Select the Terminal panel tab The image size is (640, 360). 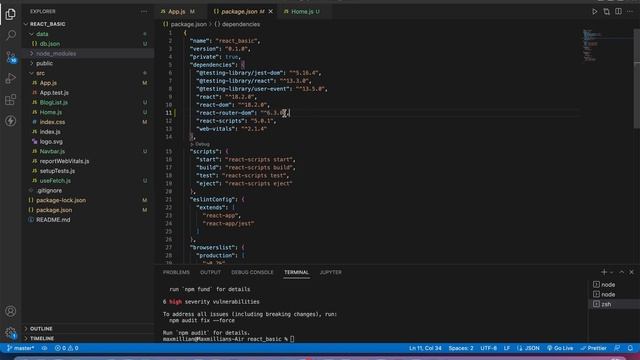tap(297, 272)
